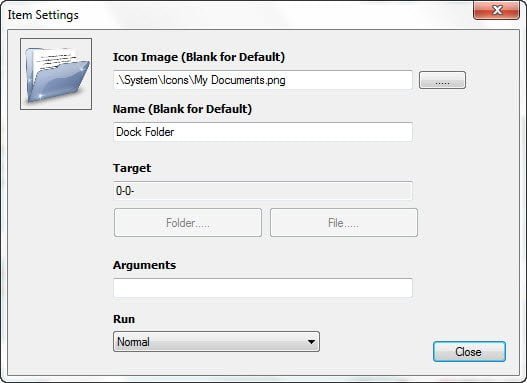Click the Close button at bottom right
The image size is (527, 383).
[469, 352]
